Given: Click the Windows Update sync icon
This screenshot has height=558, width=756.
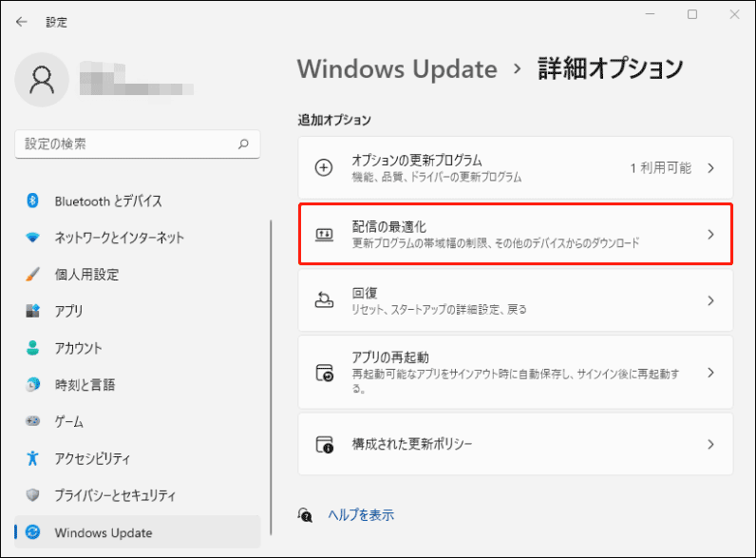Looking at the screenshot, I should coord(32,532).
